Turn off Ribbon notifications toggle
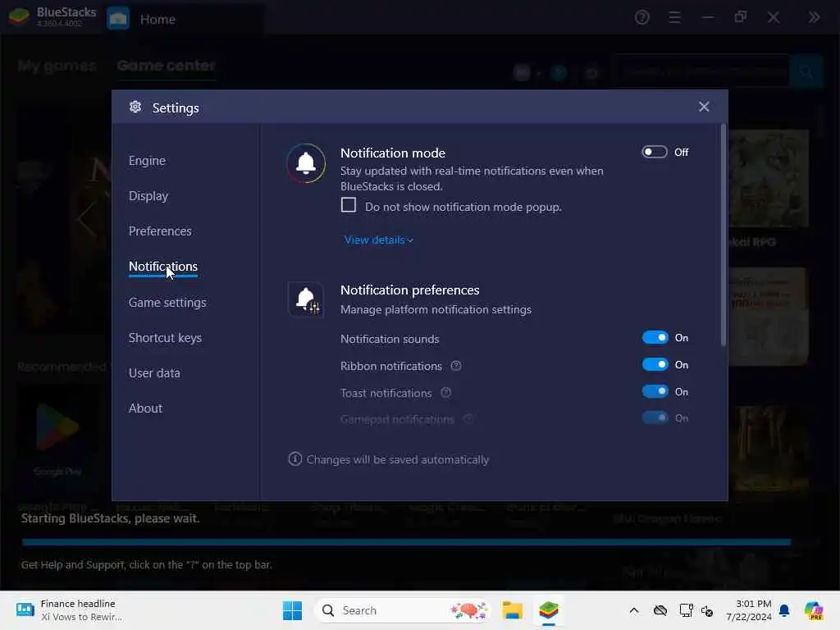 point(655,365)
